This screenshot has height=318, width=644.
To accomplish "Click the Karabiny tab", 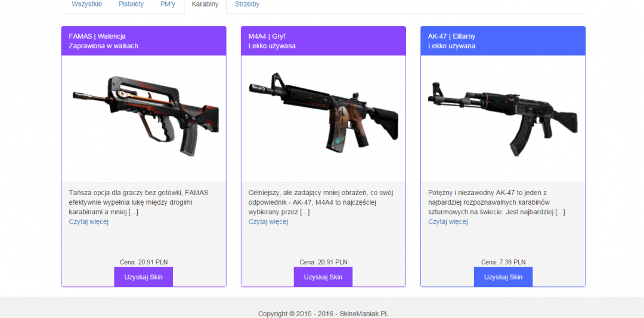I will (x=205, y=5).
